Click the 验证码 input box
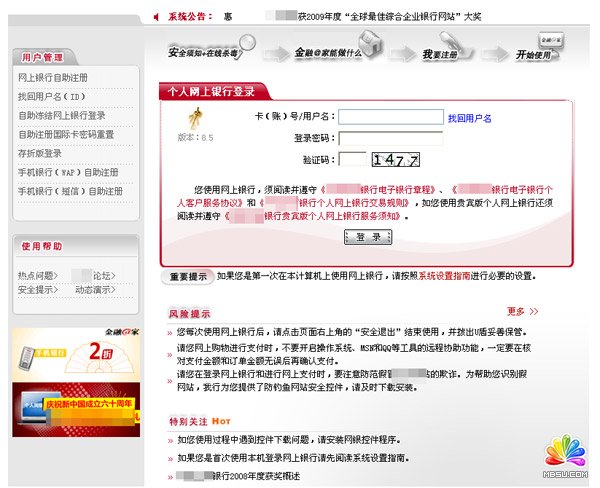 point(352,159)
